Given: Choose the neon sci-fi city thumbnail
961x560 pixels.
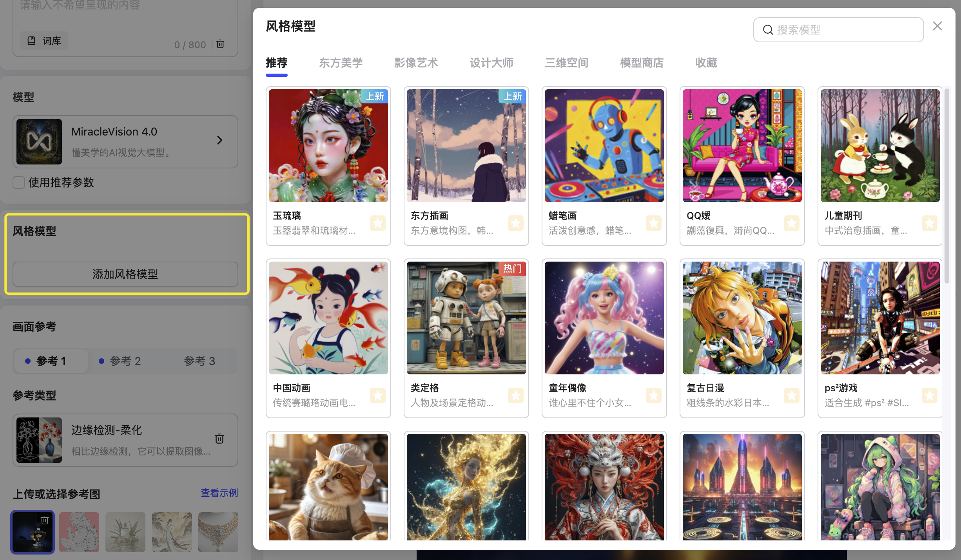Looking at the screenshot, I should pos(742,487).
